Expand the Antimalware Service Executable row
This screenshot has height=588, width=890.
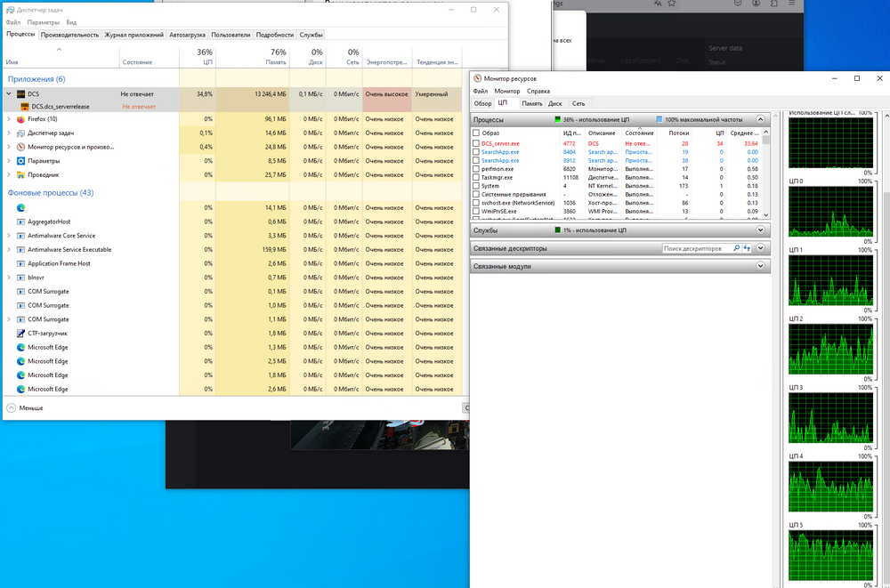9,250
